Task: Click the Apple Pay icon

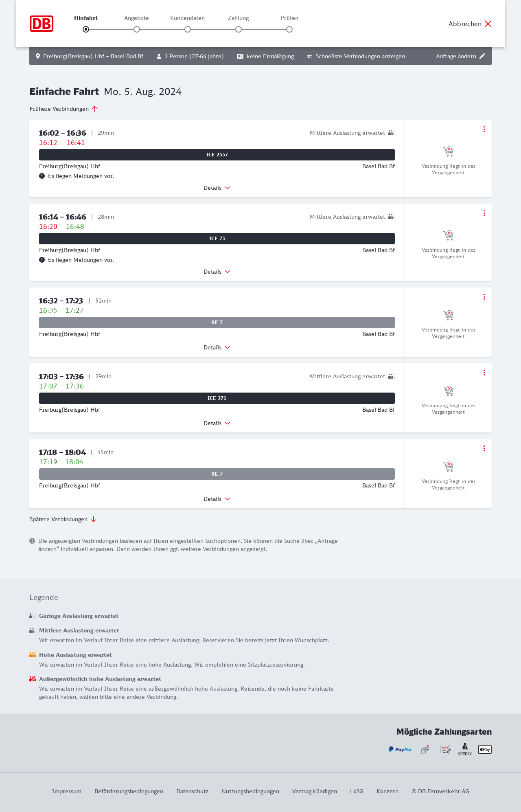Action: [485, 749]
